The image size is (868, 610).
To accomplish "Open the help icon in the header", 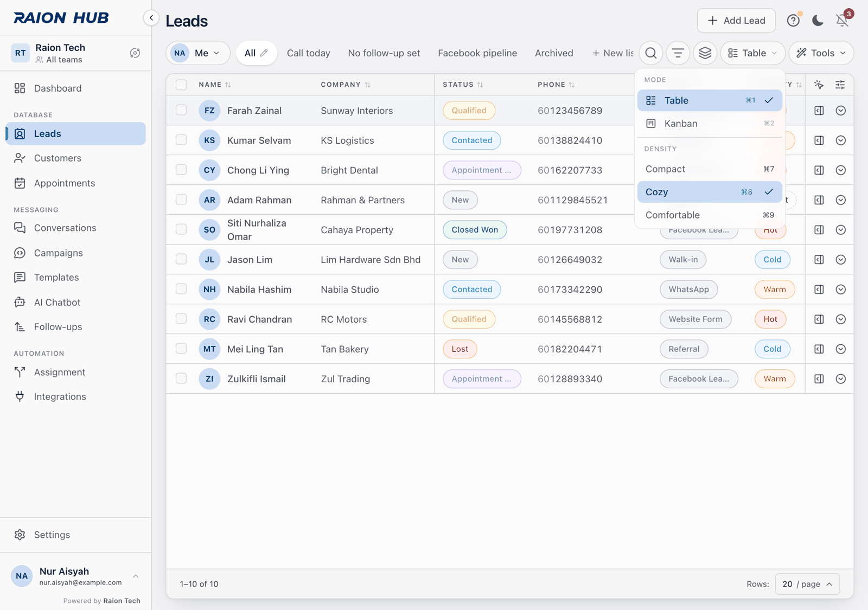I will [793, 21].
